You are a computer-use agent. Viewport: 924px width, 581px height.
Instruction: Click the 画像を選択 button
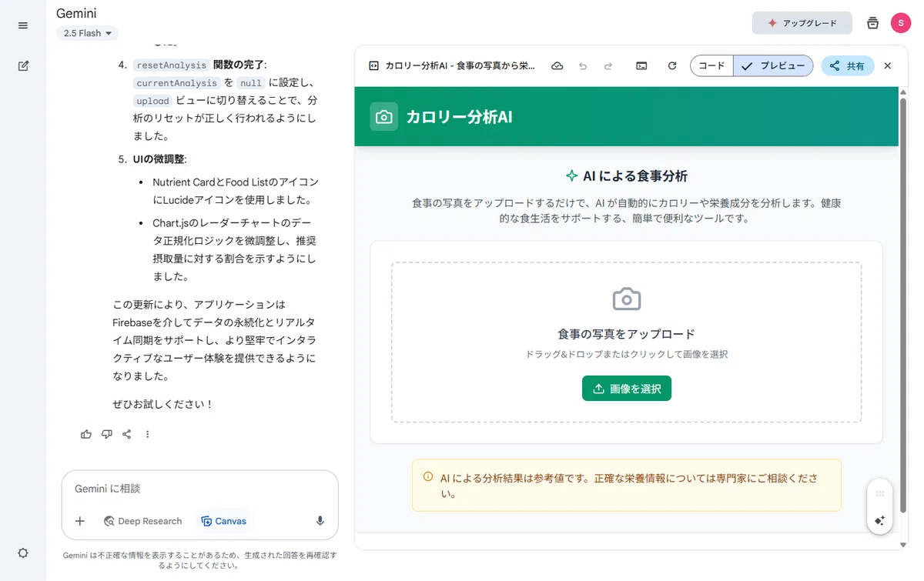[627, 389]
